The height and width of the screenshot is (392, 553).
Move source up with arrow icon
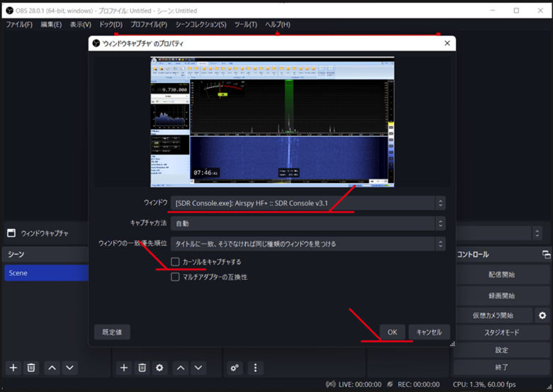tap(181, 368)
